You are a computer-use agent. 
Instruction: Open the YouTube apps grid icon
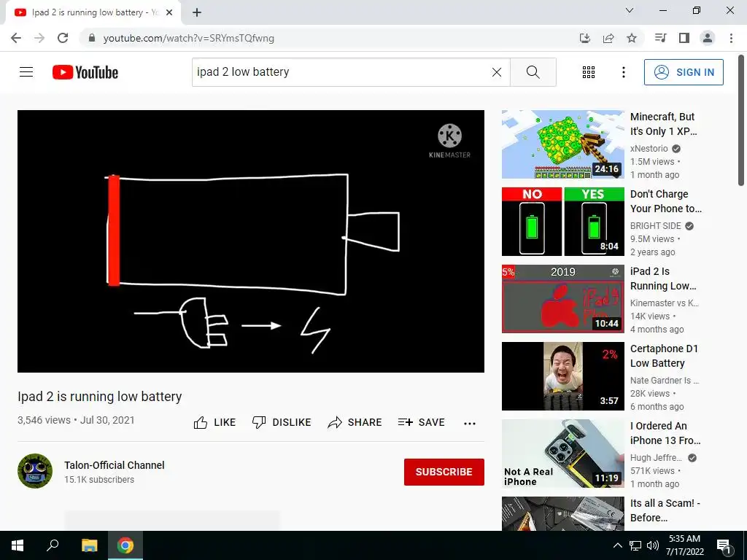tap(589, 72)
